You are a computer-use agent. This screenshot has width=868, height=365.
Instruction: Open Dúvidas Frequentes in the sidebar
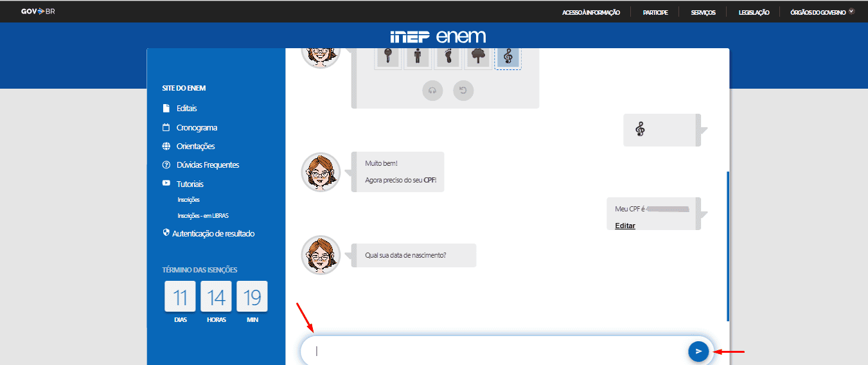point(208,165)
